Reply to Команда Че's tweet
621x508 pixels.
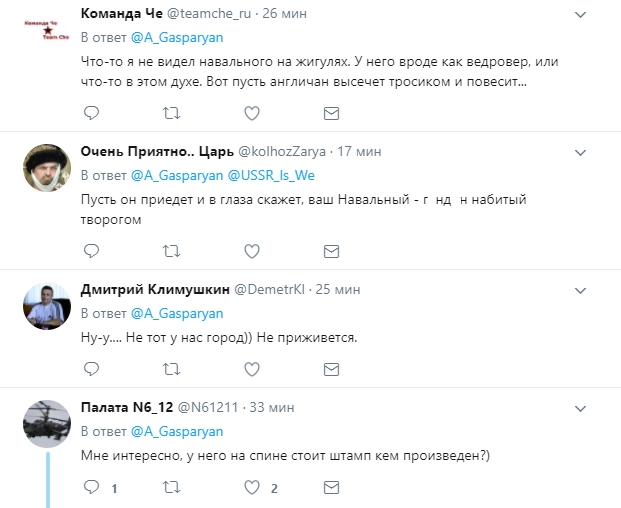click(x=90, y=113)
